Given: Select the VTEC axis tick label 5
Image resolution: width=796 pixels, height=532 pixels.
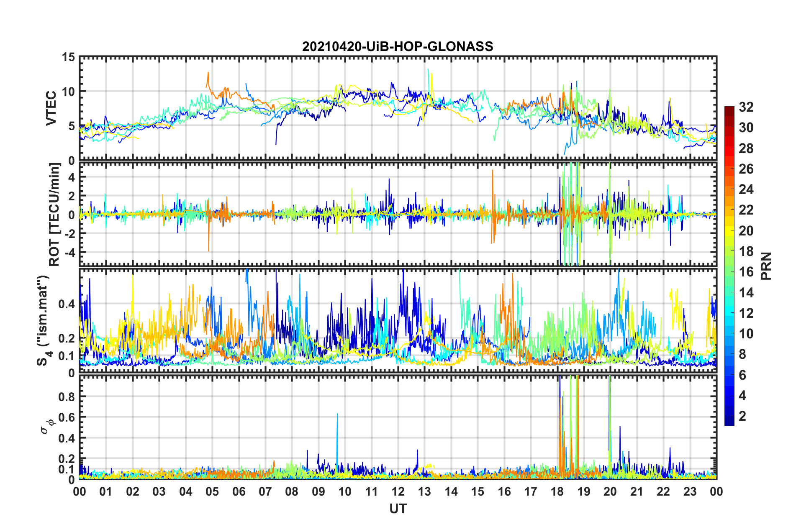Looking at the screenshot, I should coord(71,126).
